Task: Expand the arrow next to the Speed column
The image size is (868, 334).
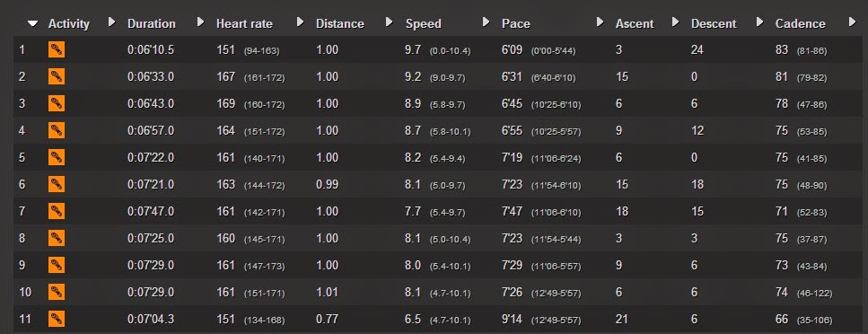Action: click(486, 22)
